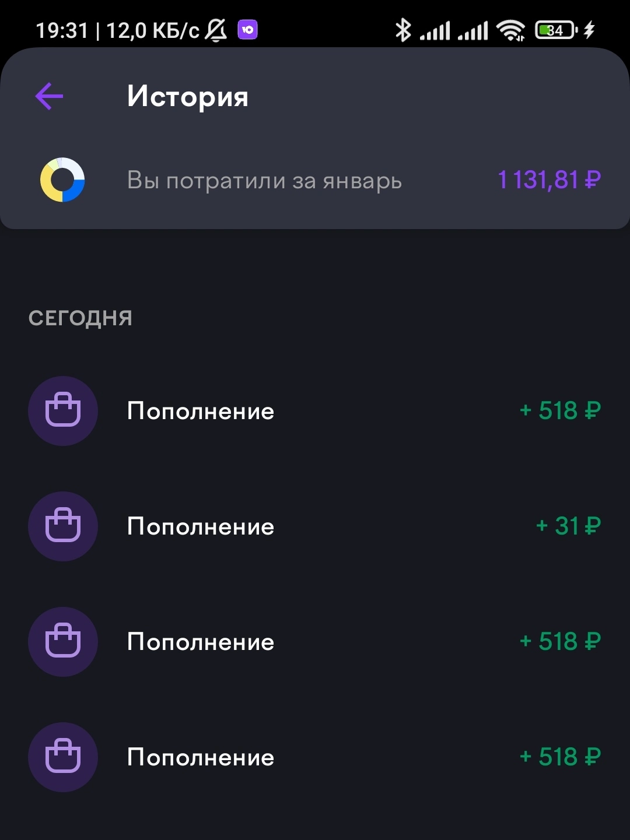
Task: Tap the bag icon of the last Пополнение entry
Action: coord(63,757)
